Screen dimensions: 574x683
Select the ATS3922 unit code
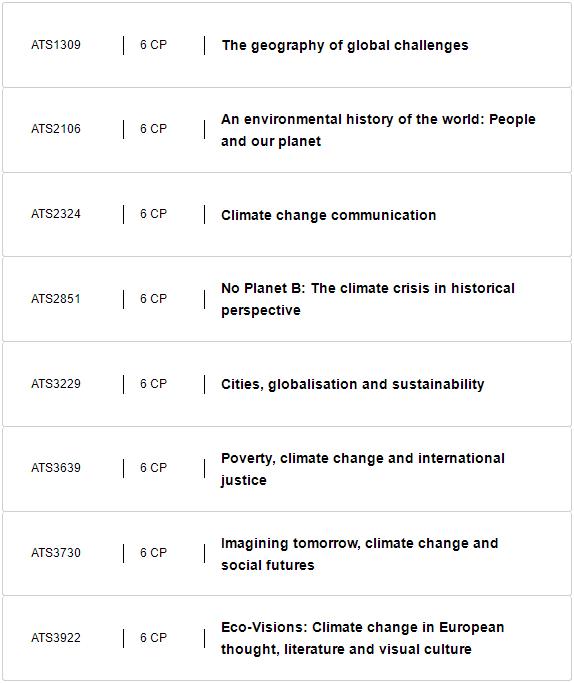tap(56, 638)
